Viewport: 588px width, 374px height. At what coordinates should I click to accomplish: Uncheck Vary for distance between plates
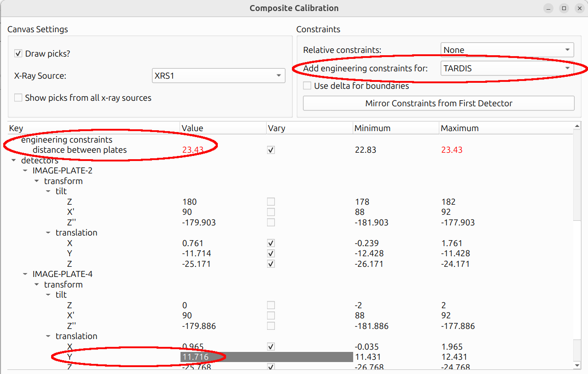point(271,150)
